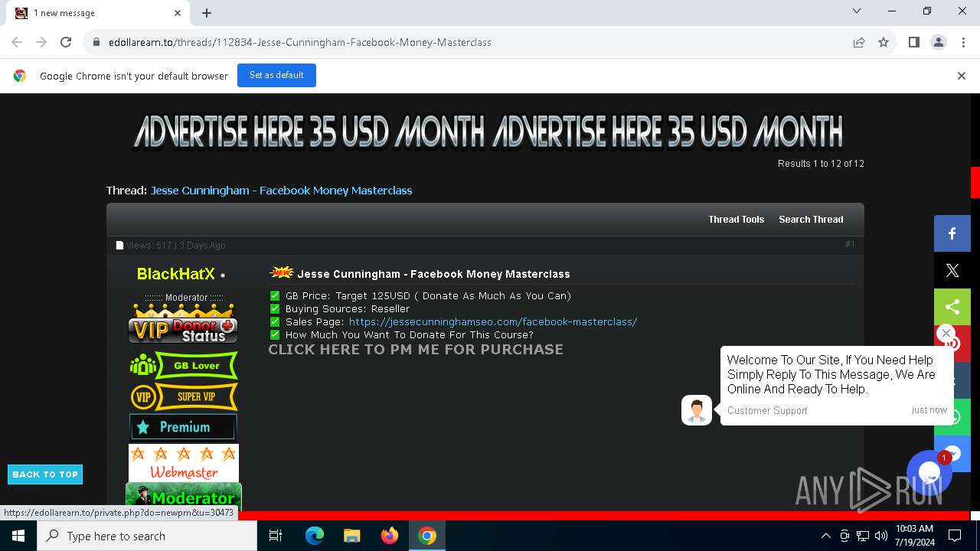This screenshot has height=551, width=980.
Task: Open Task View on taskbar
Action: [276, 536]
